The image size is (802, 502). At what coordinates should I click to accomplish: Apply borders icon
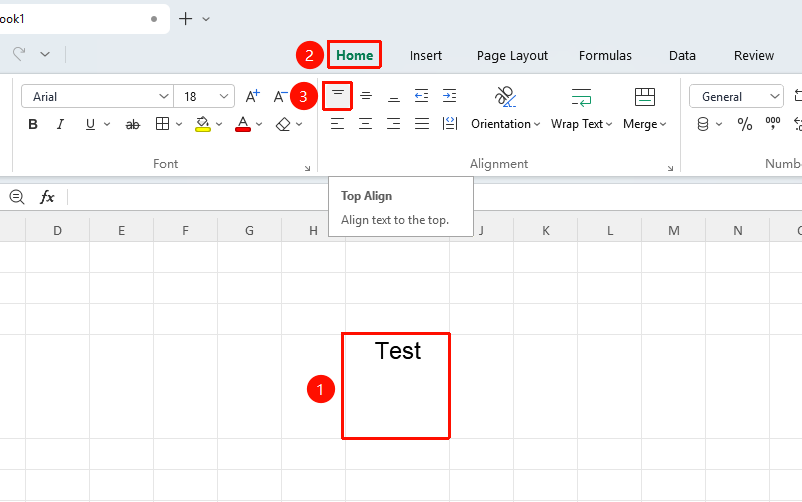162,124
